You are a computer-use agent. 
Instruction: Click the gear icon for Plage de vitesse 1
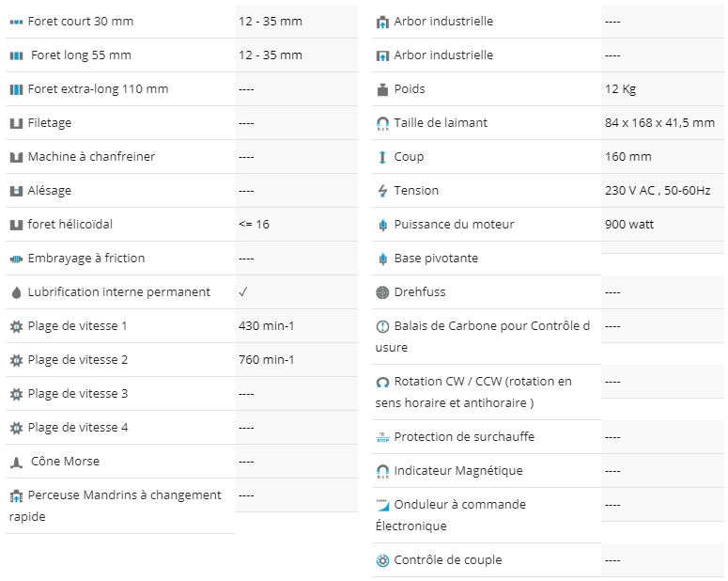[x=16, y=326]
